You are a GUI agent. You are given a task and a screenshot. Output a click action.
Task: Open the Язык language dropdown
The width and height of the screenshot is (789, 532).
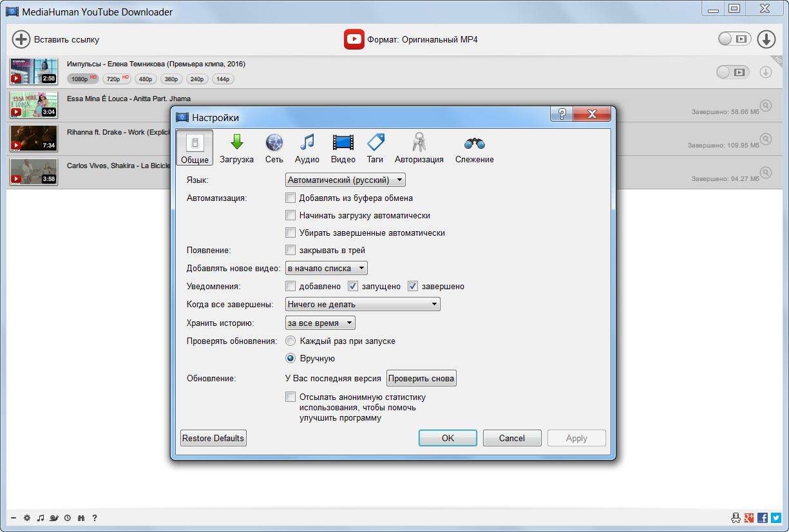coord(345,180)
